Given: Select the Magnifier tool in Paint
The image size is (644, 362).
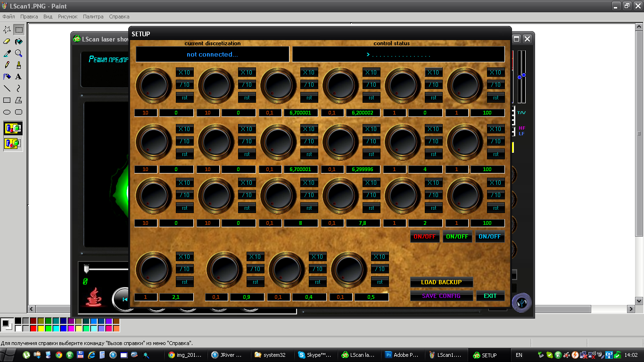Looking at the screenshot, I should (x=19, y=53).
